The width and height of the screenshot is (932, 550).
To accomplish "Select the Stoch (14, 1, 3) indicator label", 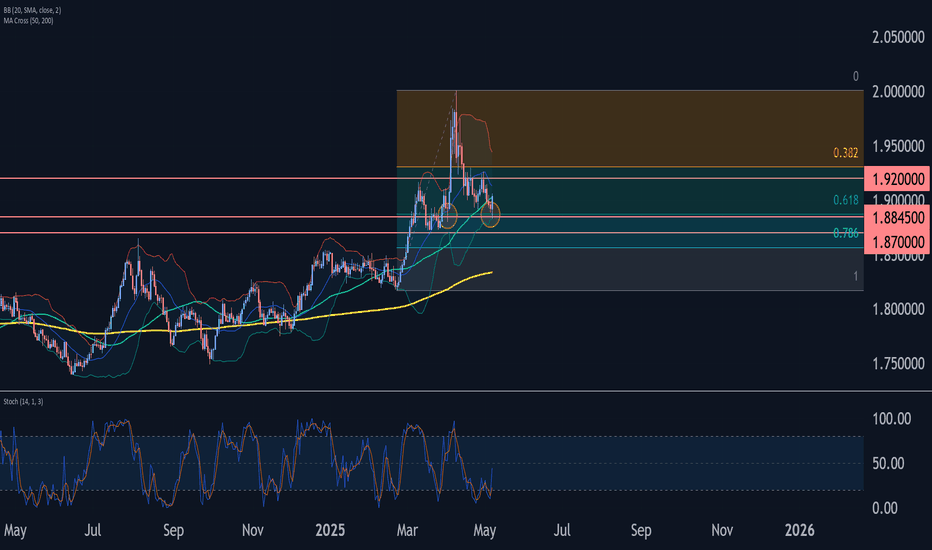I will tap(23, 402).
